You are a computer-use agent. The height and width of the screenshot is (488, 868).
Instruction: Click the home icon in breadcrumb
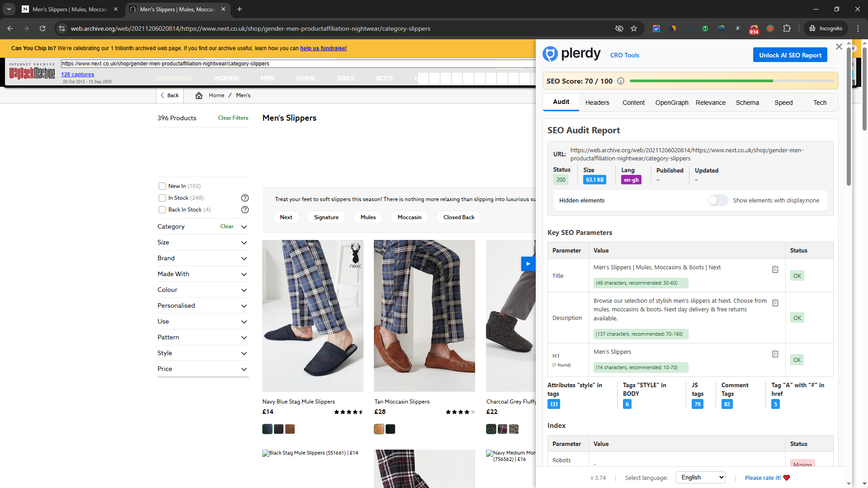tap(198, 95)
